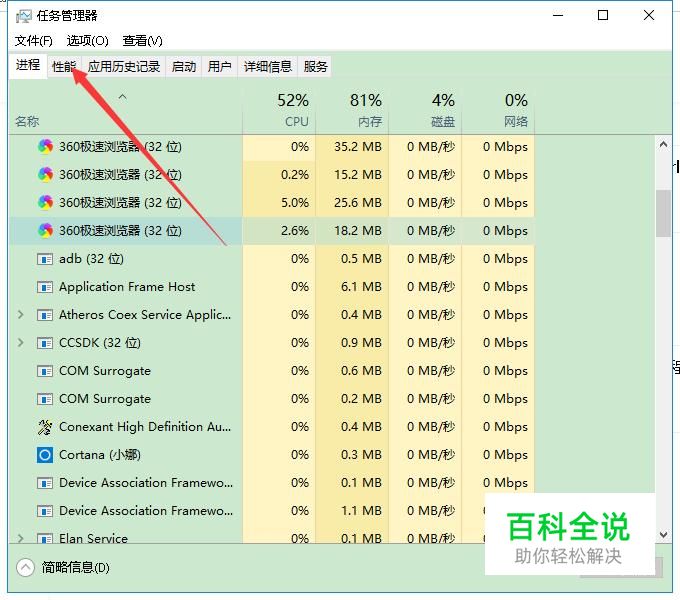Click the adb (32 位) process icon
Viewport: 680px width, 600px height.
click(45, 259)
